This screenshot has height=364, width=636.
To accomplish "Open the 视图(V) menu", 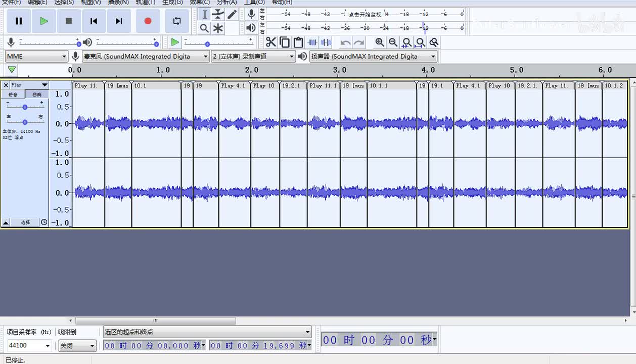I will [x=91, y=3].
